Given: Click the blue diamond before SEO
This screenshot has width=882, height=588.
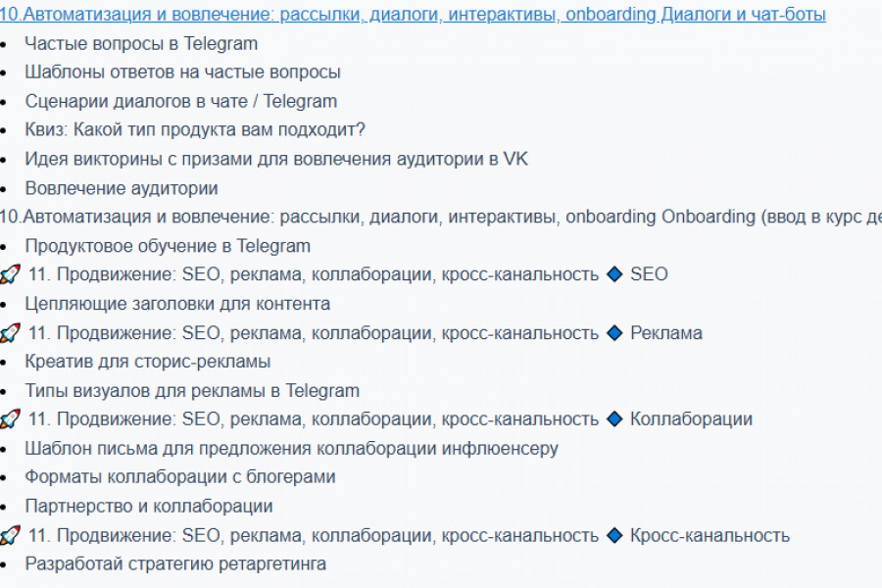Looking at the screenshot, I should [x=614, y=274].
